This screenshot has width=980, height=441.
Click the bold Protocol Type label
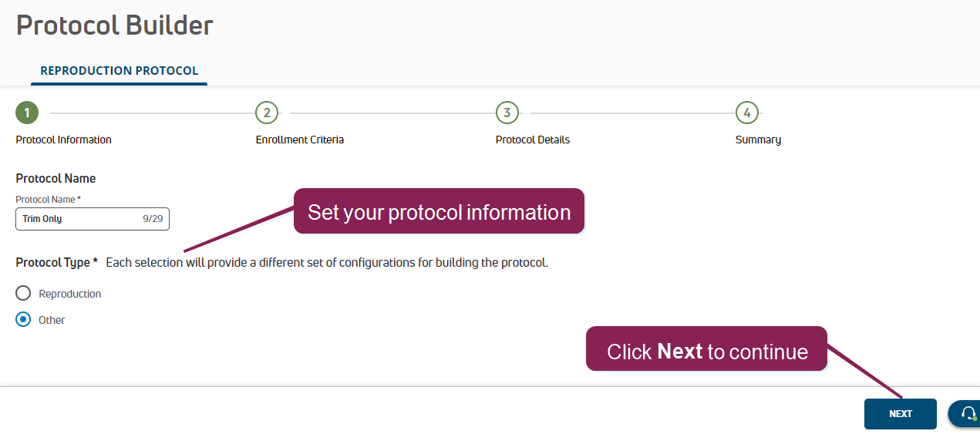(x=56, y=263)
